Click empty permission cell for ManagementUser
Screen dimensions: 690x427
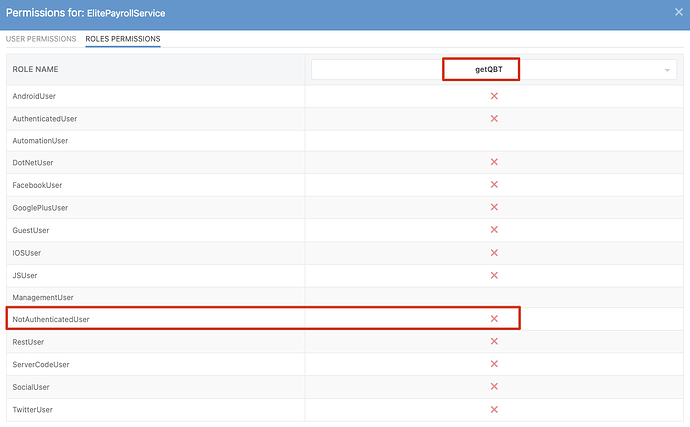(x=494, y=297)
